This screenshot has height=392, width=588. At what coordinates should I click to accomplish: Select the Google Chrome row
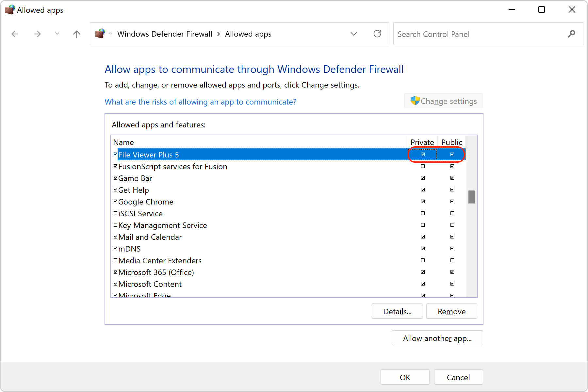point(288,202)
